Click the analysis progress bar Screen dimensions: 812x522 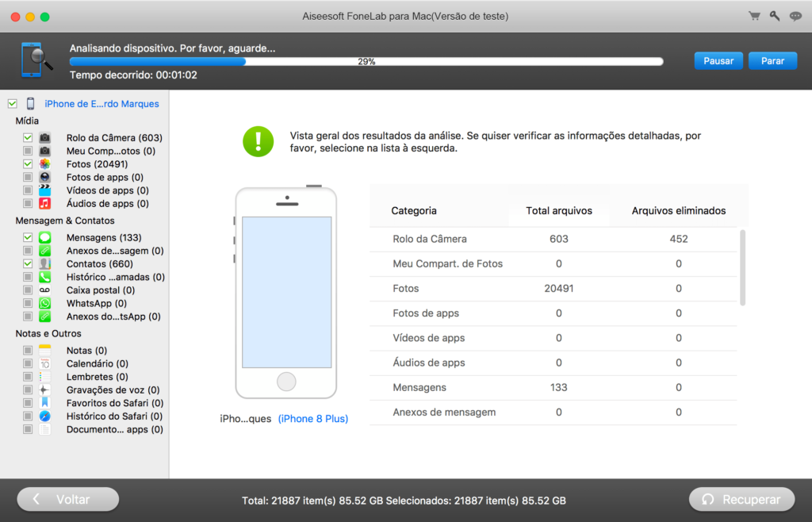[366, 61]
